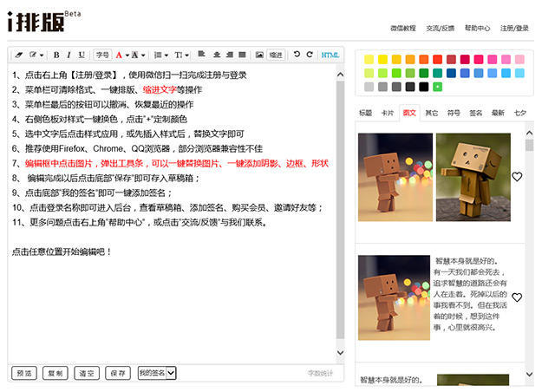Viewport: 555px width, 392px height.
Task: Click the single robot image thumbnail
Action: point(395,297)
